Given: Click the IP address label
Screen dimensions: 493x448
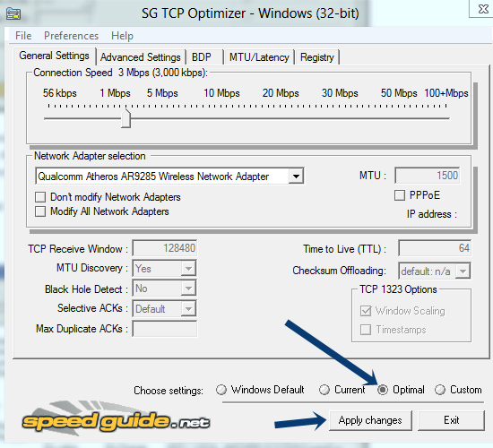Looking at the screenshot, I should tap(431, 214).
